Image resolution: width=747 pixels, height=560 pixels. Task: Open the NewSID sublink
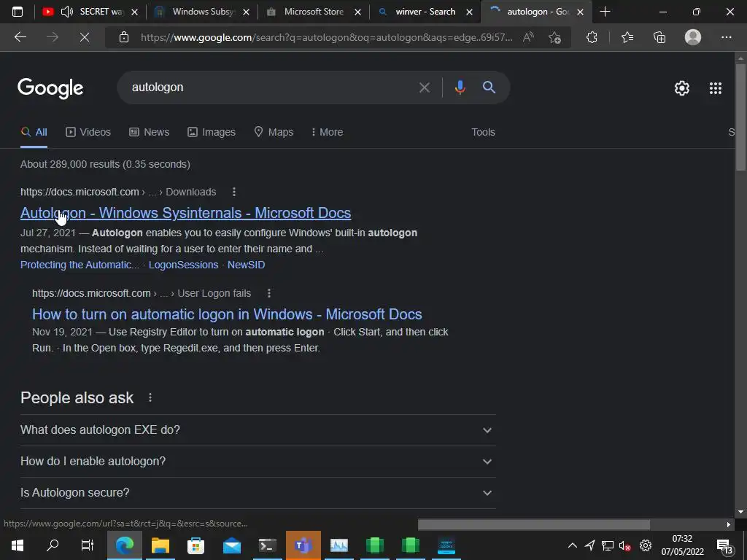coord(246,265)
